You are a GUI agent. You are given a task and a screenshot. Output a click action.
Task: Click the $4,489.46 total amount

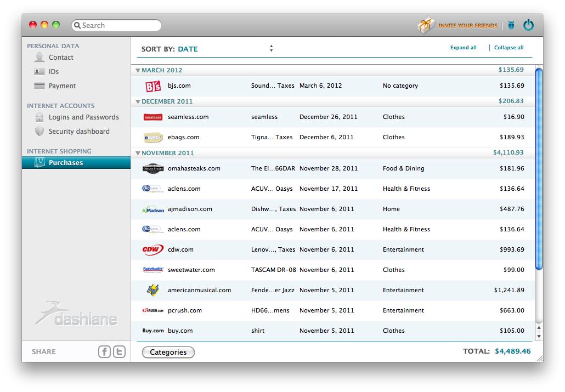(513, 351)
